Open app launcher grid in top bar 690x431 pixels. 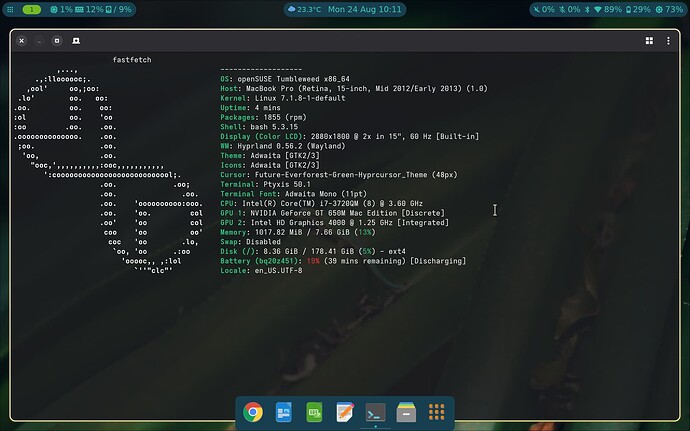[10, 9]
